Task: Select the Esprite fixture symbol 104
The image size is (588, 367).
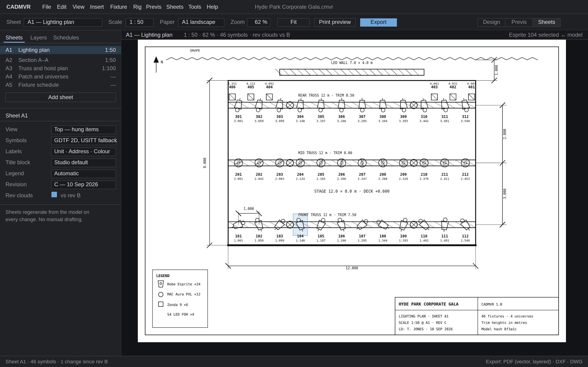Action: click(x=300, y=225)
